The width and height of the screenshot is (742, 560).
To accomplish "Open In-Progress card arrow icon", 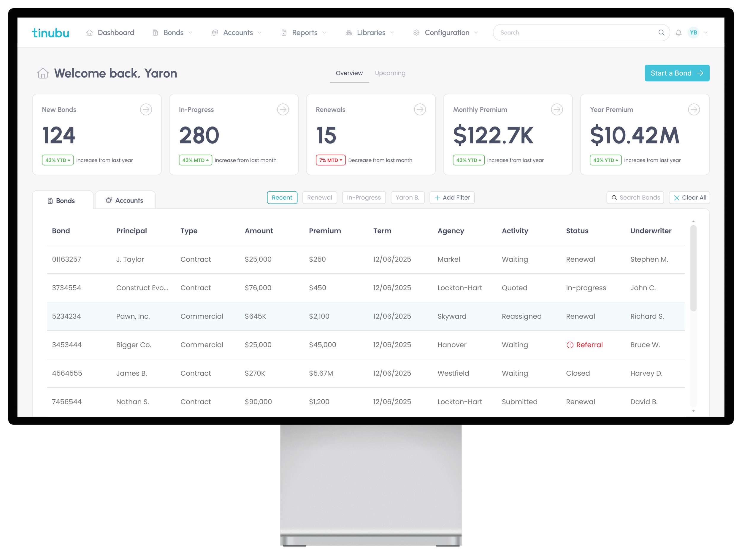I will point(283,109).
